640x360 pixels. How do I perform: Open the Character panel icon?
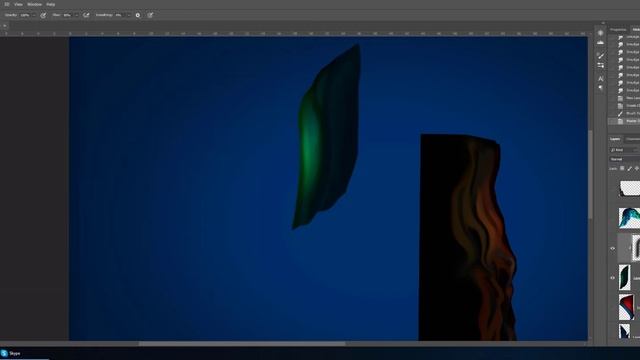coord(600,78)
